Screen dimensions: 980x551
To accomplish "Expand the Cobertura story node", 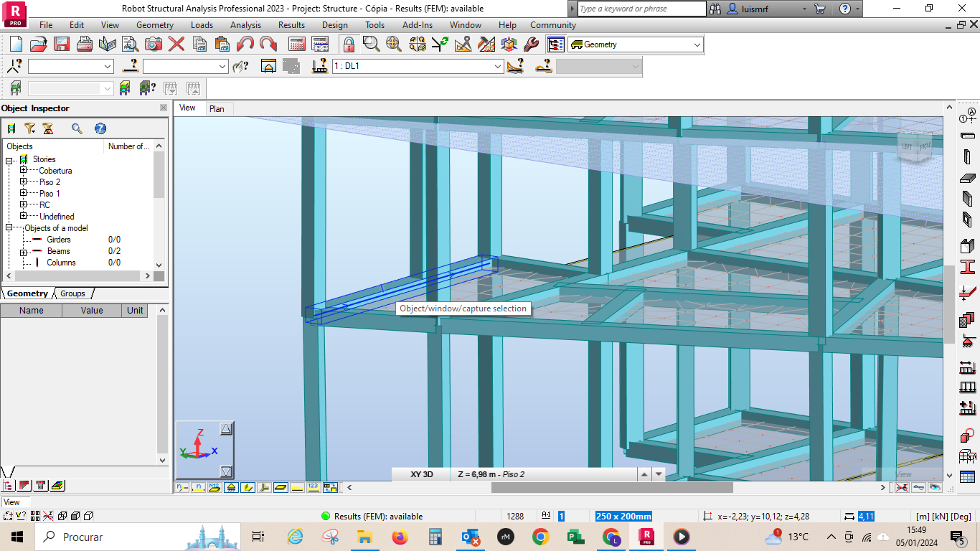I will 24,171.
